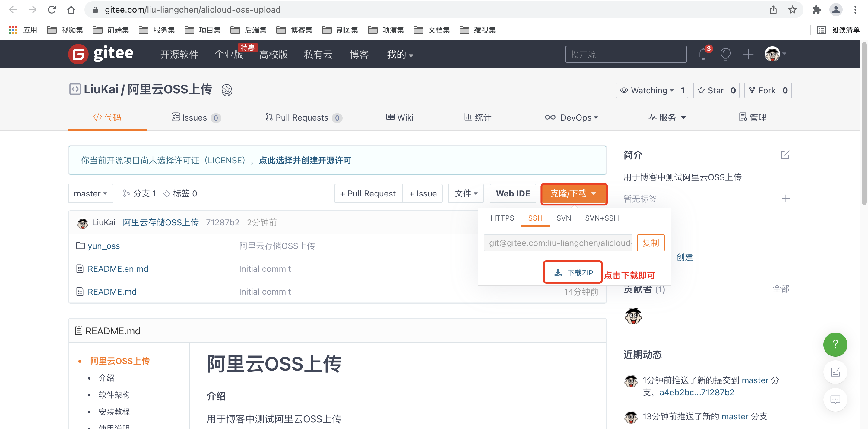The width and height of the screenshot is (868, 429).
Task: Click the green help question mark button
Action: [835, 344]
